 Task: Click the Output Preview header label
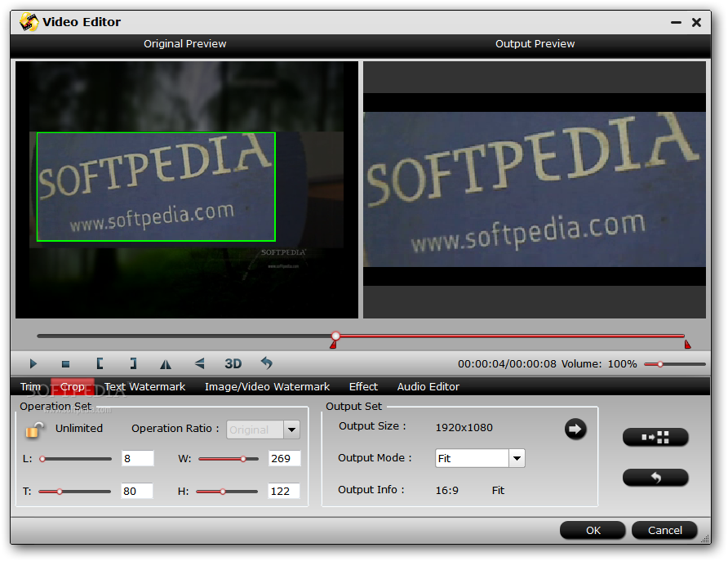[535, 43]
